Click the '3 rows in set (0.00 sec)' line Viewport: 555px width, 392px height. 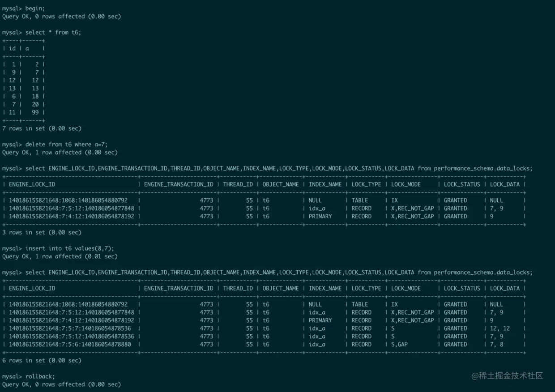pos(42,233)
